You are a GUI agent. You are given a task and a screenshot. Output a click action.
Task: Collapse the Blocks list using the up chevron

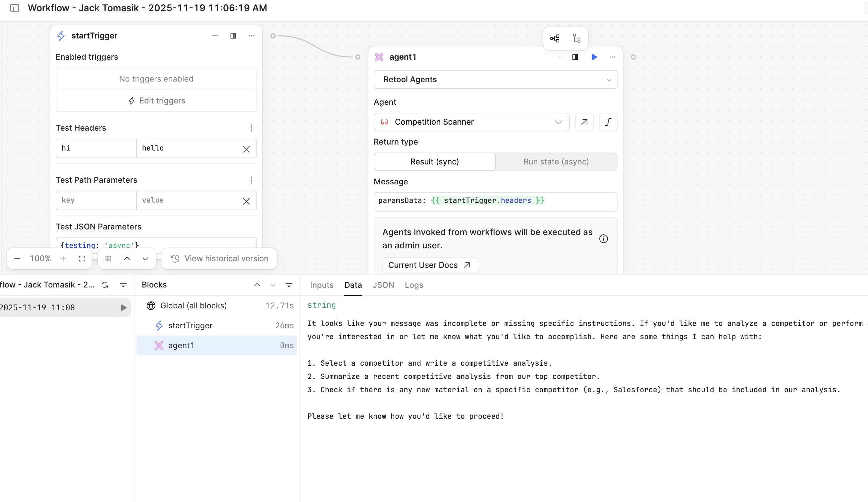tap(257, 285)
